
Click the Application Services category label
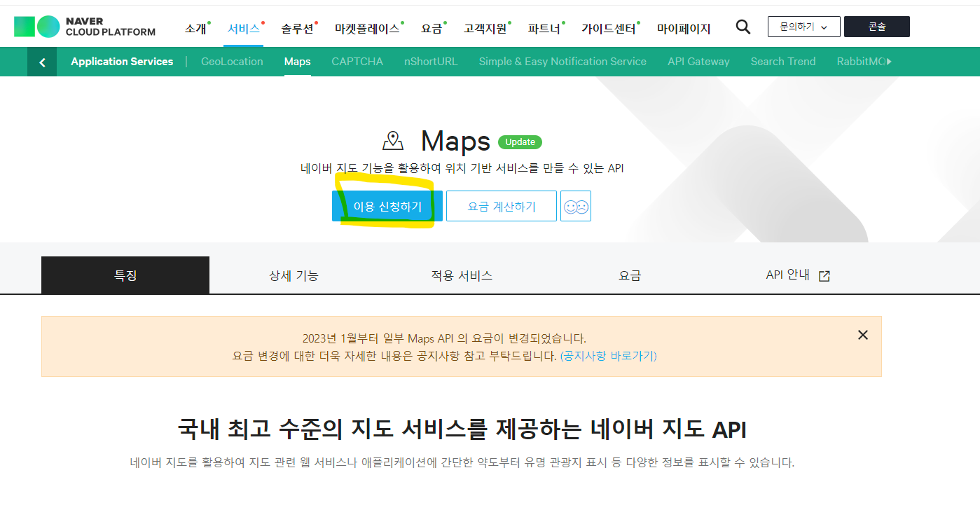pos(122,62)
